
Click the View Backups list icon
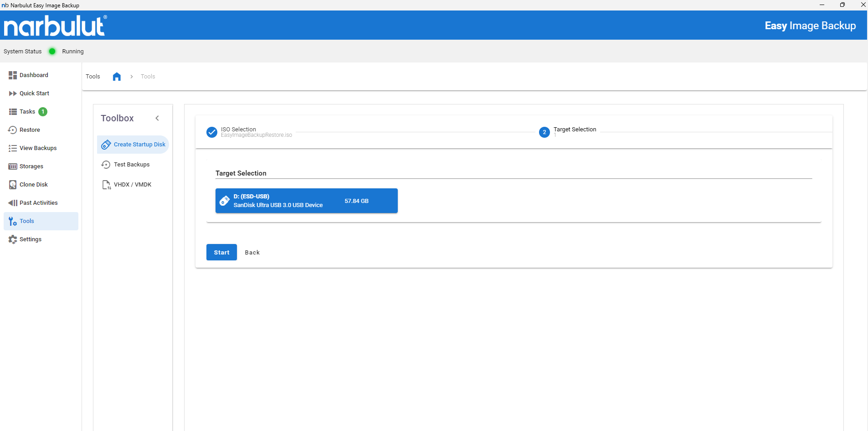click(13, 148)
